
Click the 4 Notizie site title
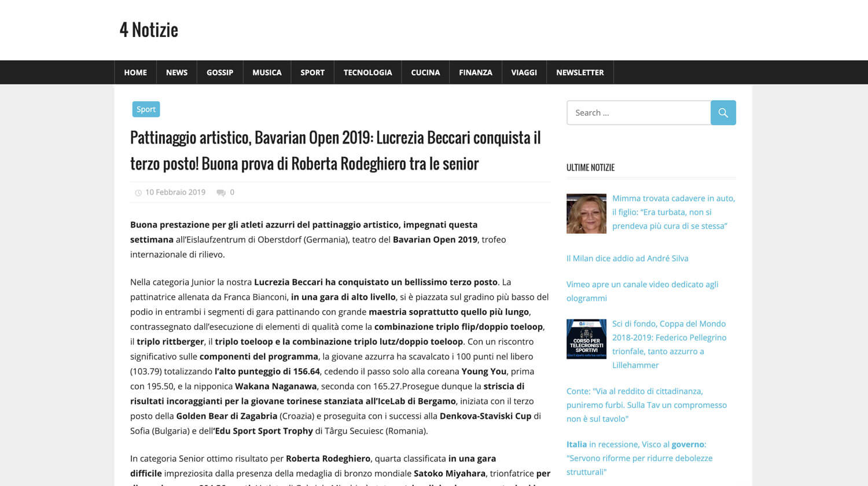149,30
